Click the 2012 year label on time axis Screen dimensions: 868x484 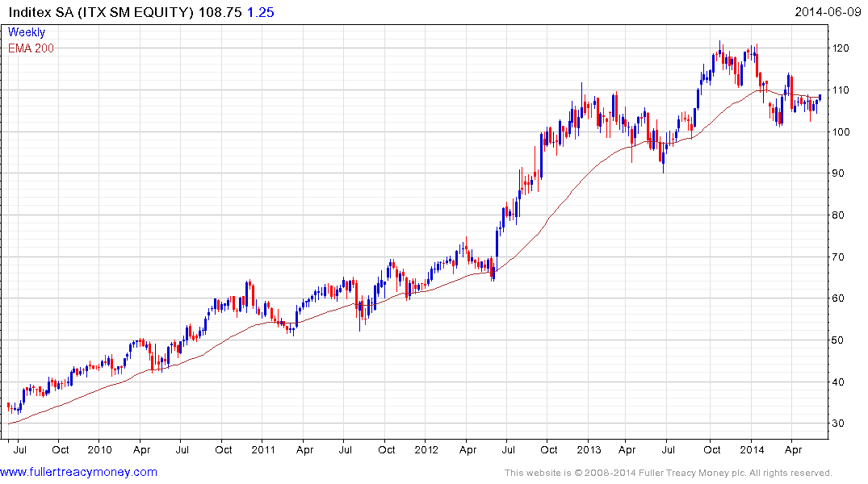(x=426, y=449)
